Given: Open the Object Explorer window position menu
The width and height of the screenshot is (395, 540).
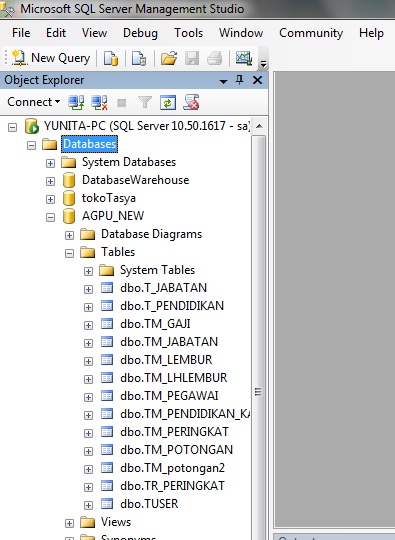Looking at the screenshot, I should [224, 81].
